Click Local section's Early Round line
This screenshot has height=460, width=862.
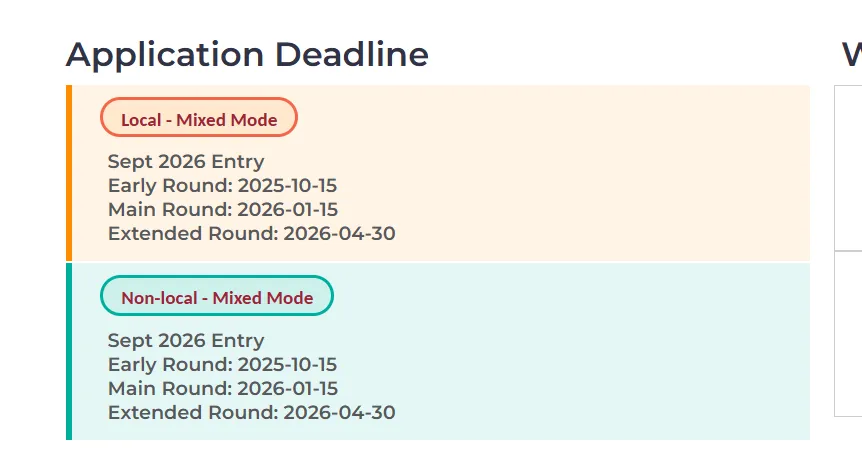(x=222, y=186)
